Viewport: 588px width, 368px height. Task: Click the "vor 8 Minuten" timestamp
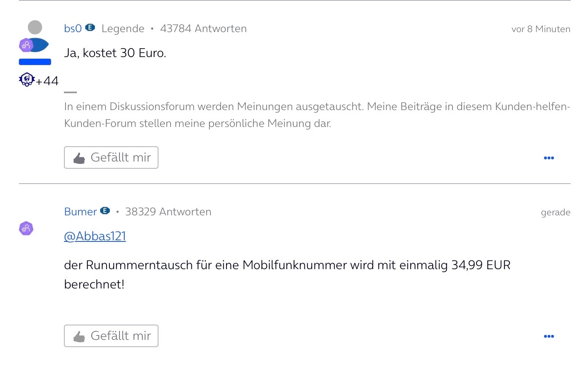click(x=541, y=29)
